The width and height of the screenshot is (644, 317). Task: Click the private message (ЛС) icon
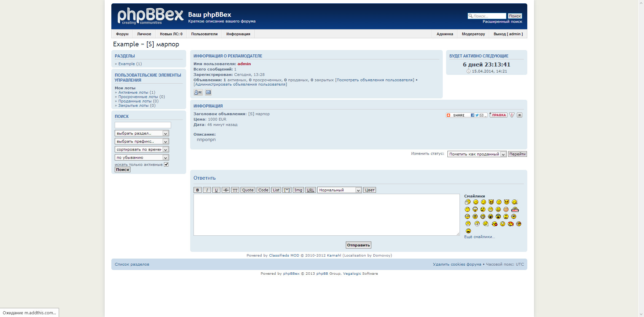[x=198, y=92]
